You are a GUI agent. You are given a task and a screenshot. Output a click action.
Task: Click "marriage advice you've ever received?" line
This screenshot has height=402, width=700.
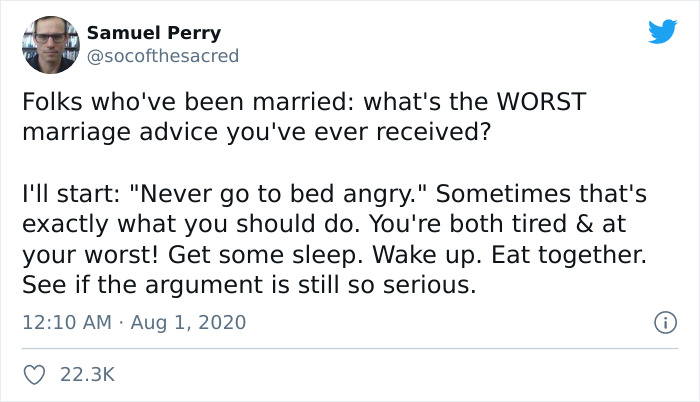click(x=257, y=132)
